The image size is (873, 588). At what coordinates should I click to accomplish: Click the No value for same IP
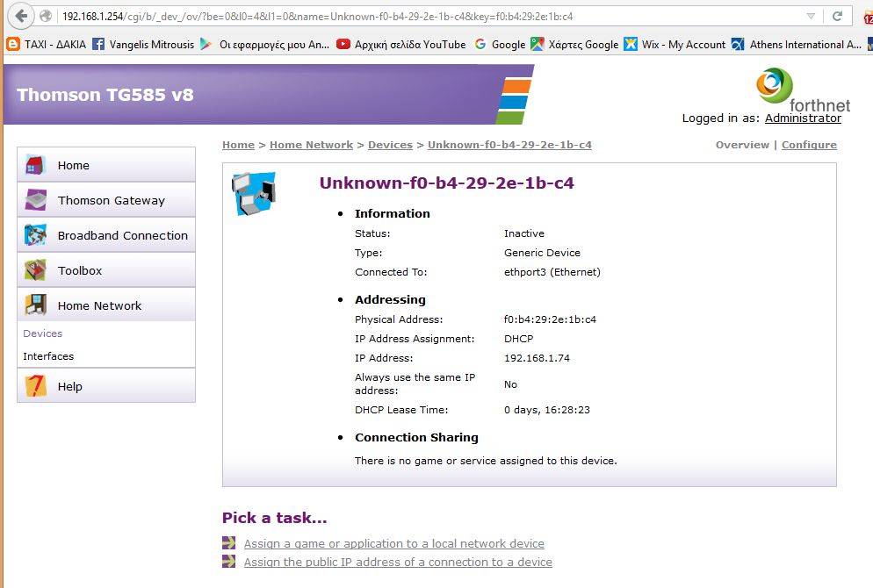point(510,384)
